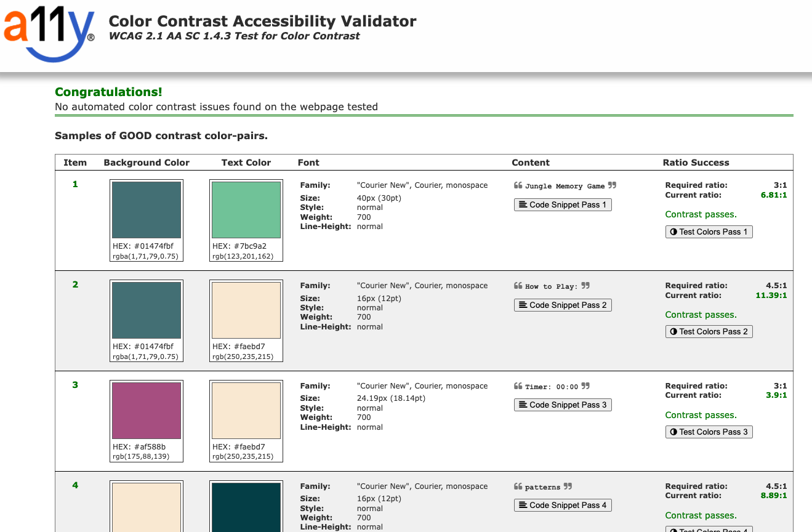Click the rgba(1,71,79,0.75) value in item 1

145,256
